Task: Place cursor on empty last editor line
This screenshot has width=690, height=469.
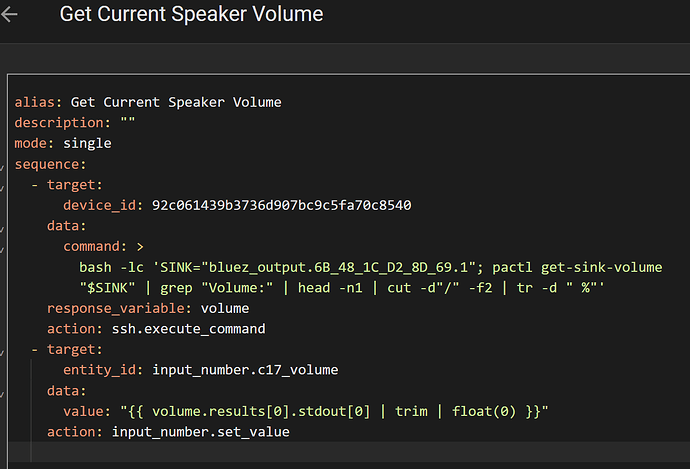Action: tap(348, 452)
